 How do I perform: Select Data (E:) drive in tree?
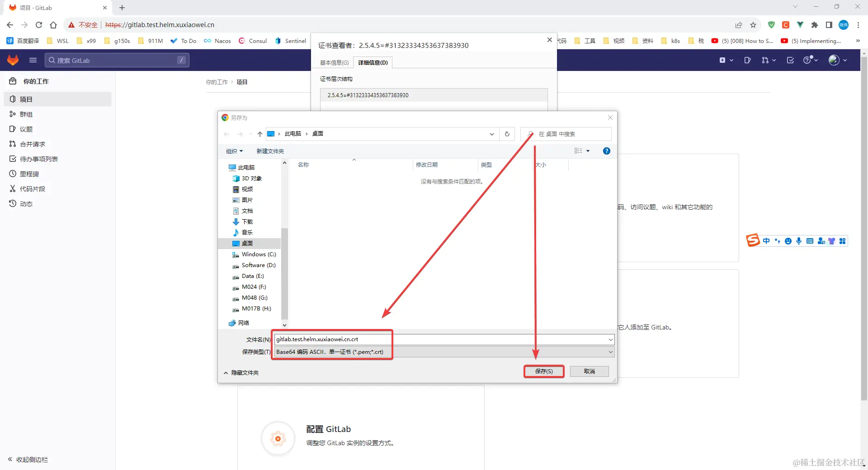248,276
